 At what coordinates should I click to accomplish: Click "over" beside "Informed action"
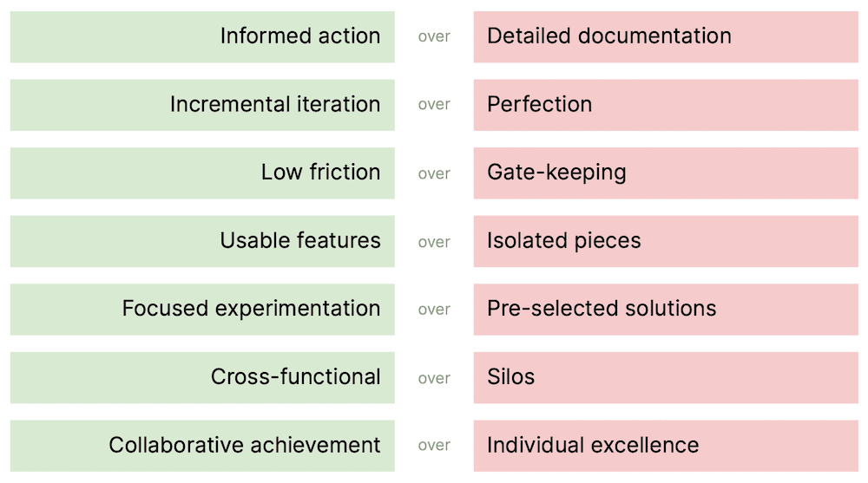coord(434,37)
